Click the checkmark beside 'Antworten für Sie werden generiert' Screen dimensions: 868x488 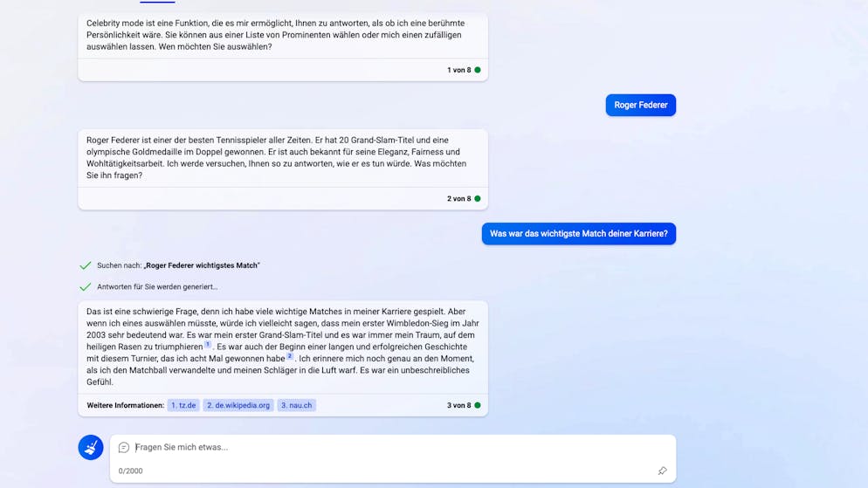86,286
